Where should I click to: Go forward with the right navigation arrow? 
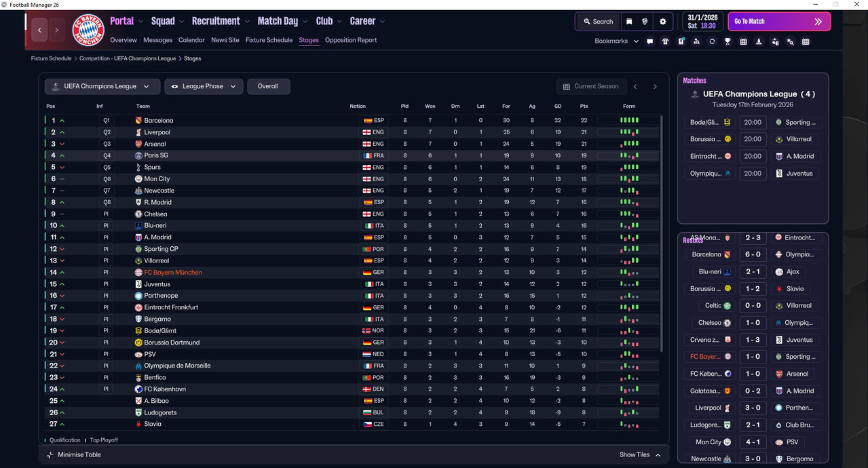point(56,30)
